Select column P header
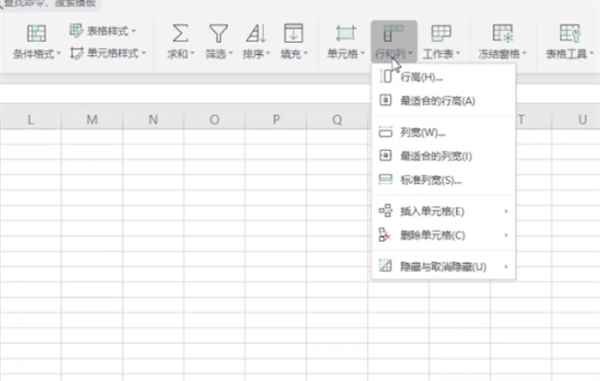Screen dimensions: 600x381 click(x=276, y=120)
